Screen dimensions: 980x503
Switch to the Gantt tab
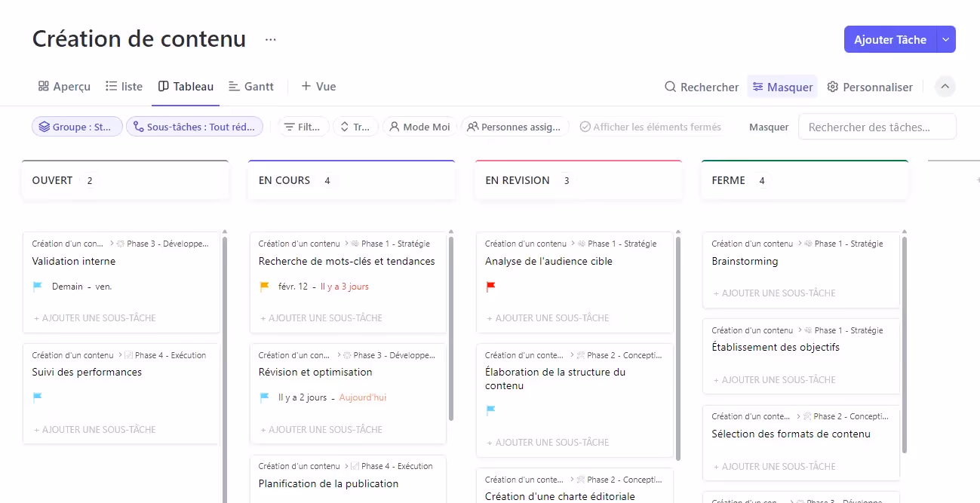coord(251,86)
